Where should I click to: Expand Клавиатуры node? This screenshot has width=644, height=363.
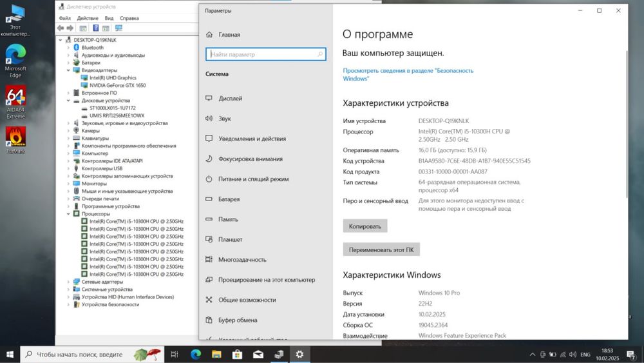point(69,139)
